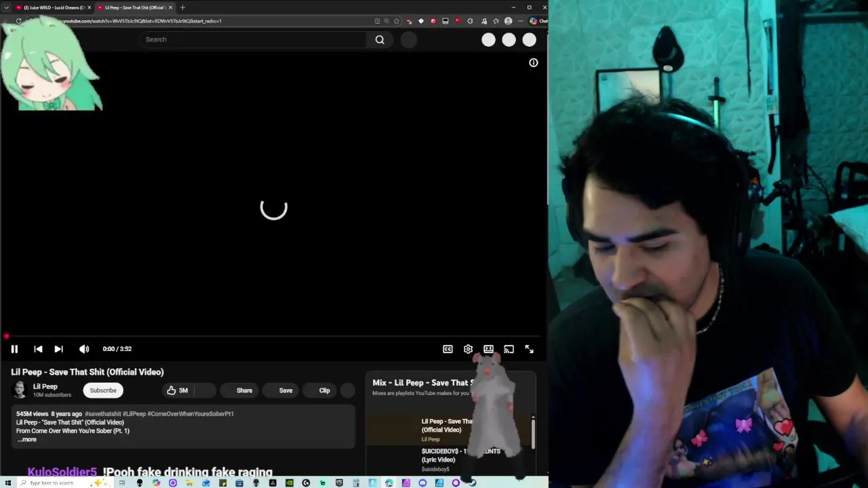Open the Windows Start menu
Screen dimensions: 868x488
(x=7, y=483)
